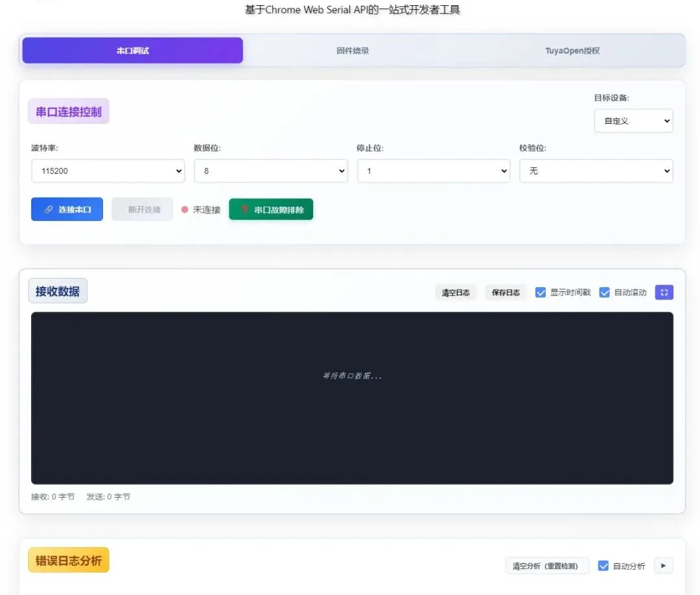Click the 发送: 0 字节 counter text
The image size is (700, 595).
pyautogui.click(x=108, y=496)
